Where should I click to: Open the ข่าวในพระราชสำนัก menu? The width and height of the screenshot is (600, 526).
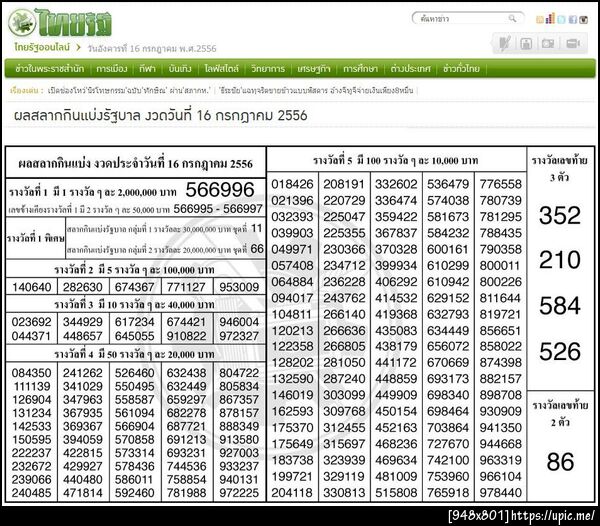coord(49,69)
